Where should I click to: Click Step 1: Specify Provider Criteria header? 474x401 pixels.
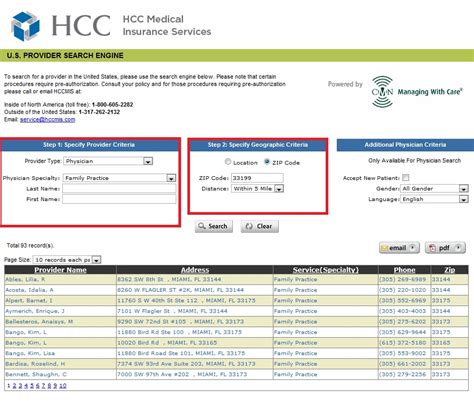point(89,145)
